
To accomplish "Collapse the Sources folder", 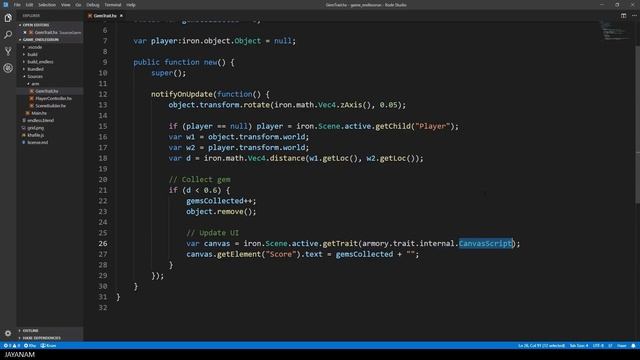I will coord(35,76).
